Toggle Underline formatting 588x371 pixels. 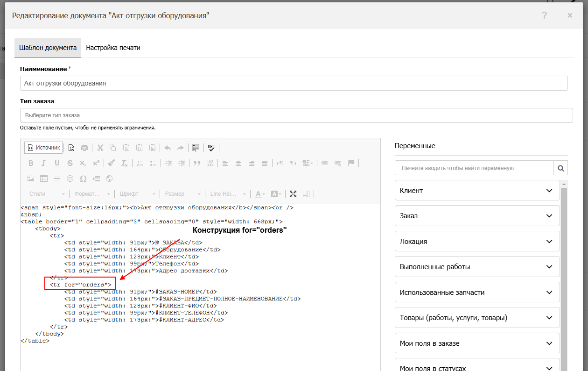pos(57,163)
